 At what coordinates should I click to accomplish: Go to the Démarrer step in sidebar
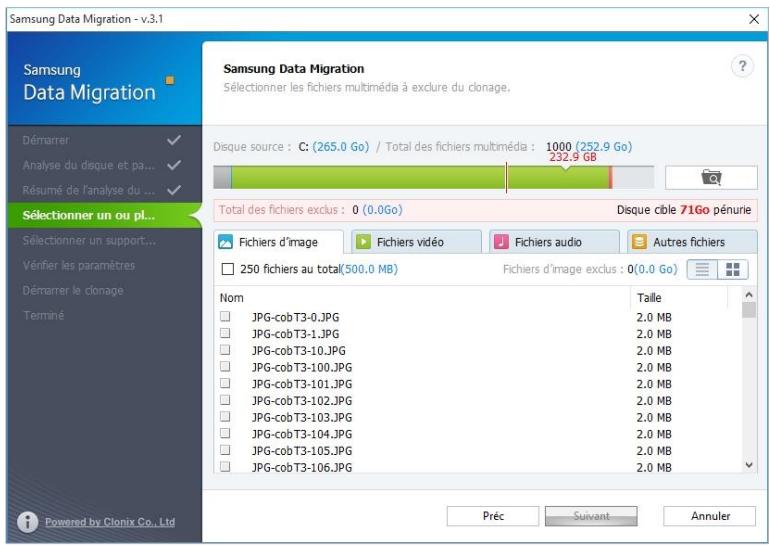(105, 140)
